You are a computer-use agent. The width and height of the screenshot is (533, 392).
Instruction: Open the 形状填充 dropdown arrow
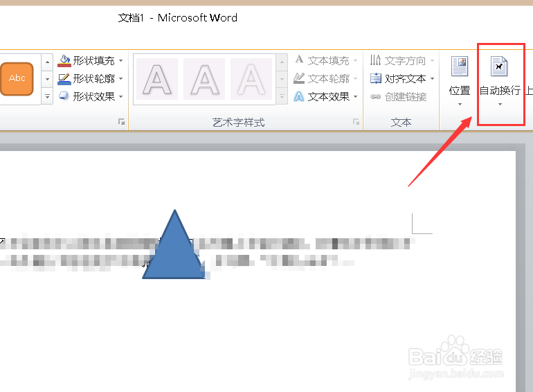click(120, 61)
